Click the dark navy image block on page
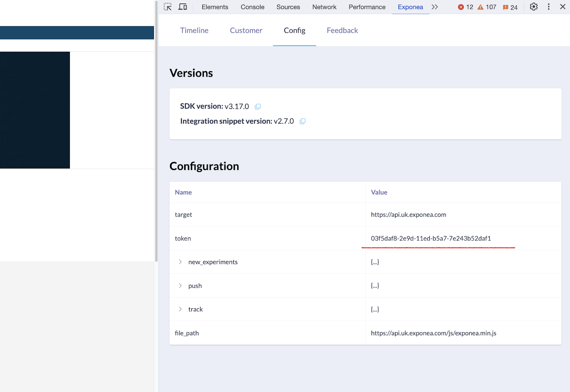This screenshot has width=570, height=392. point(35,110)
